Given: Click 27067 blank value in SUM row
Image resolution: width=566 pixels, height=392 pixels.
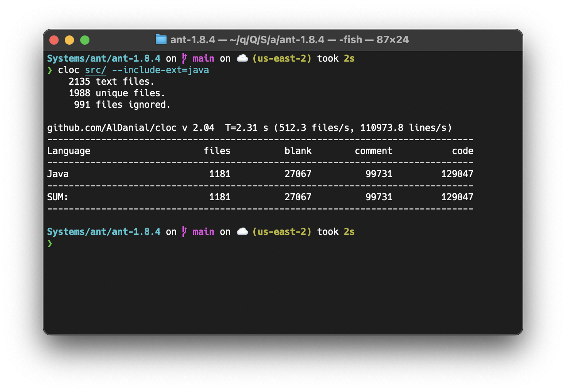Looking at the screenshot, I should coord(298,197).
